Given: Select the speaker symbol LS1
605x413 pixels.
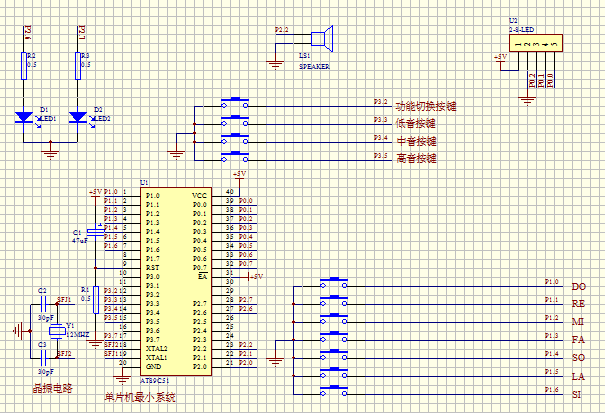Looking at the screenshot, I should pos(322,39).
